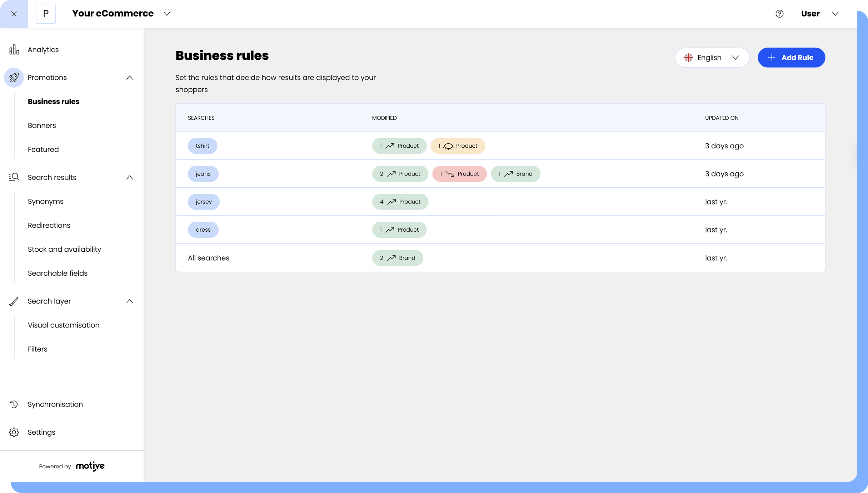
Task: Collapse the Promotions section chevron
Action: [130, 78]
